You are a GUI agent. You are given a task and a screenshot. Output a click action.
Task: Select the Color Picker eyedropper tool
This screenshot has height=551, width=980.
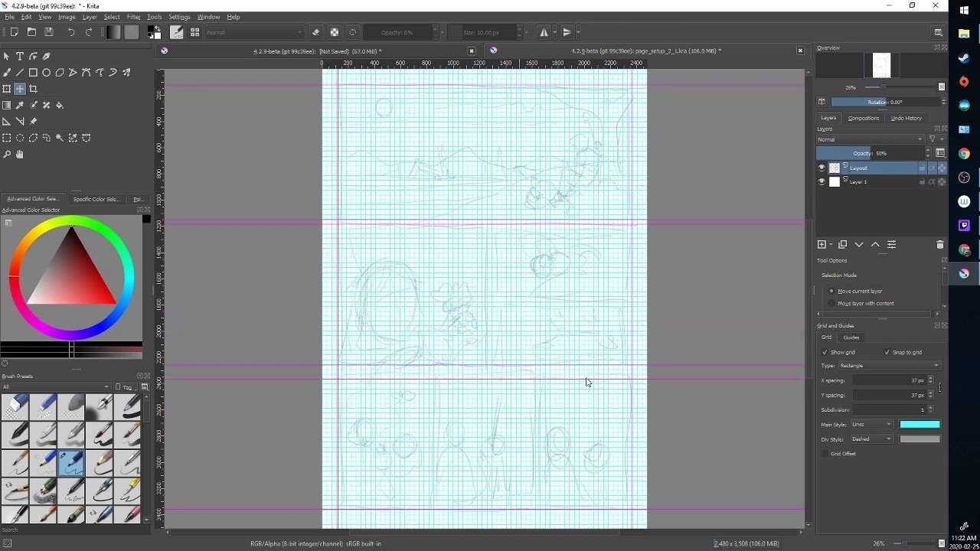click(20, 105)
